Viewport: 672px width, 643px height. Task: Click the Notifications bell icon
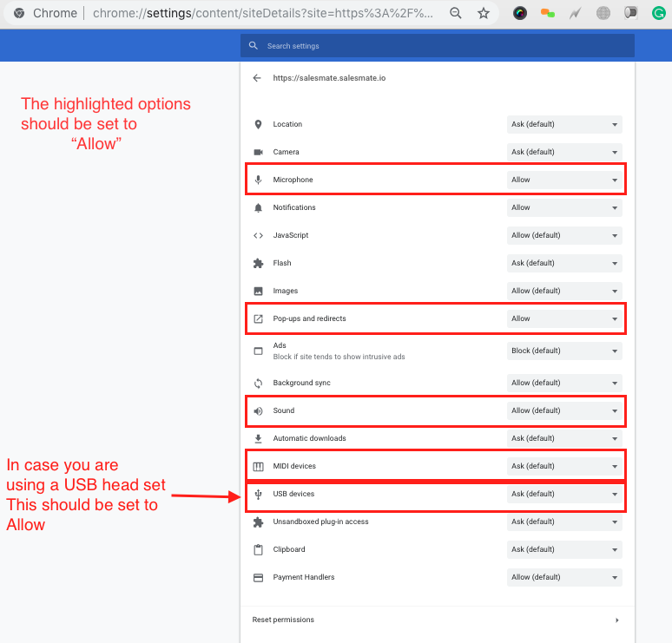(x=258, y=207)
